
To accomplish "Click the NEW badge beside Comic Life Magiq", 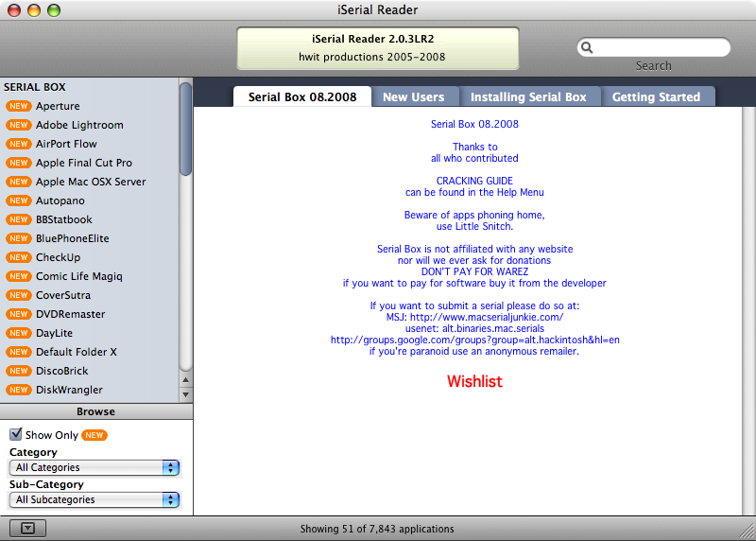I will point(18,276).
